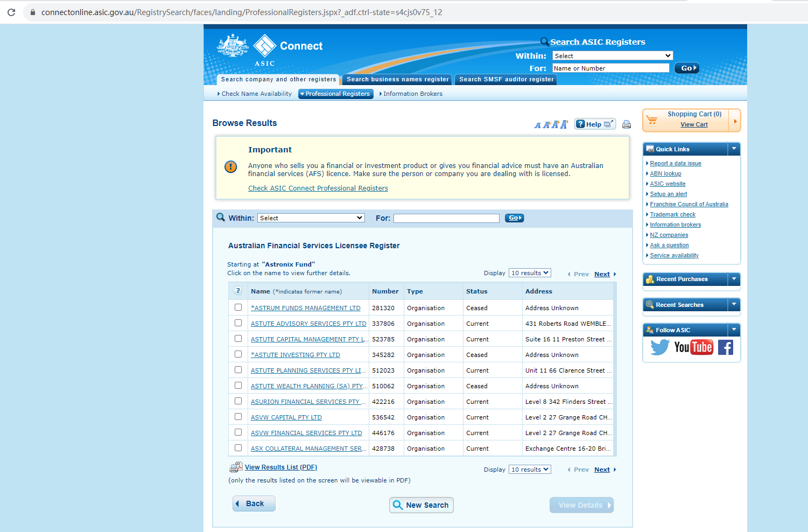The width and height of the screenshot is (808, 532).
Task: Select the ASVW CAPITAL PTY LTD checkbox
Action: [238, 417]
